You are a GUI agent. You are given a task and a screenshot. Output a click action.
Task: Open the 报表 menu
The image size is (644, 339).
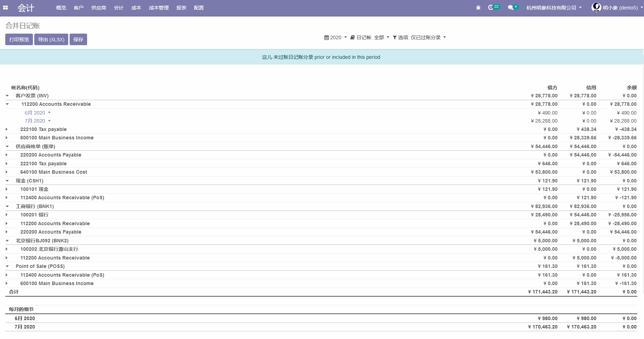(x=181, y=8)
